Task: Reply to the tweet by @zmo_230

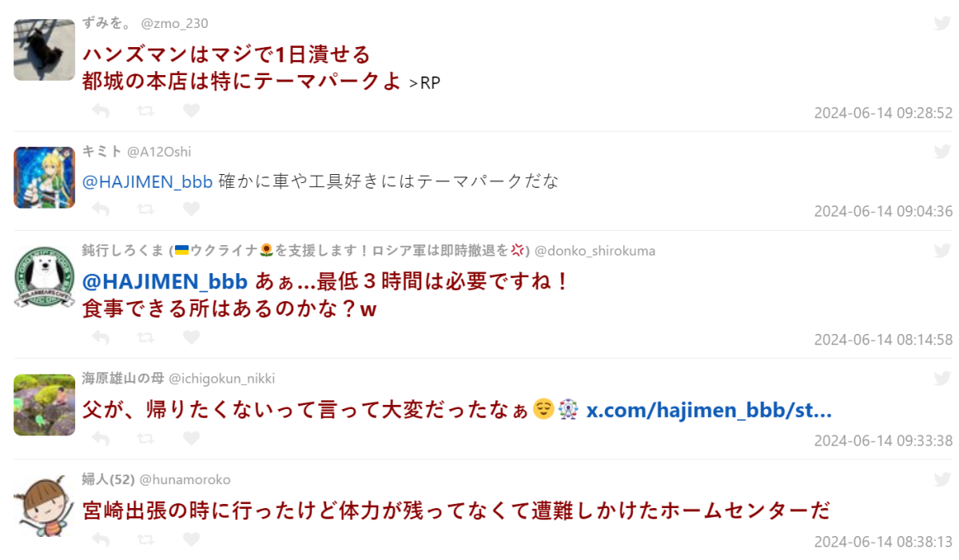Action: [x=101, y=110]
